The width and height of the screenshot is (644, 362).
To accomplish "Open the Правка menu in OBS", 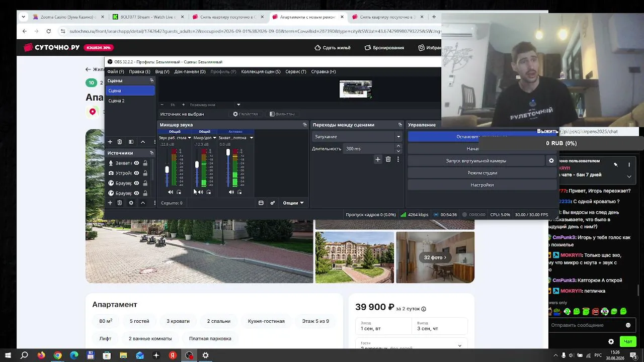I will pyautogui.click(x=139, y=71).
